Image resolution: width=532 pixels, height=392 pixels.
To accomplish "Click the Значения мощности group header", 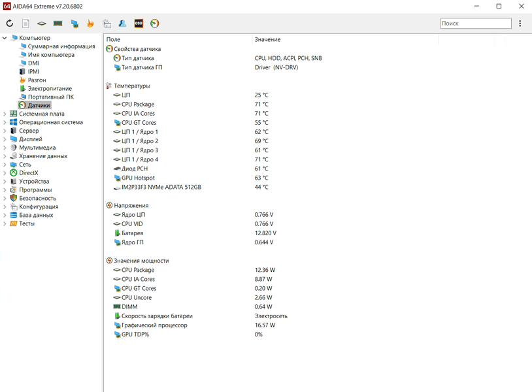I will click(137, 261).
